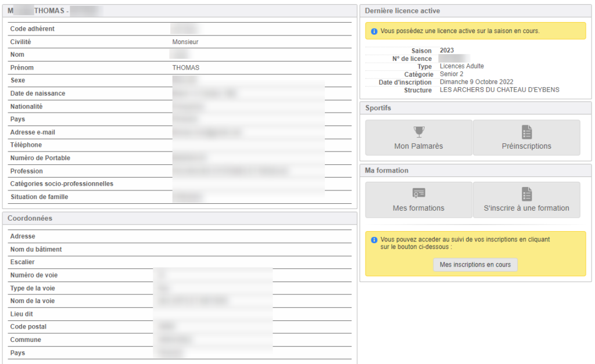Open Mes formations button
Screen dimensions: 595x364
[x=418, y=200]
